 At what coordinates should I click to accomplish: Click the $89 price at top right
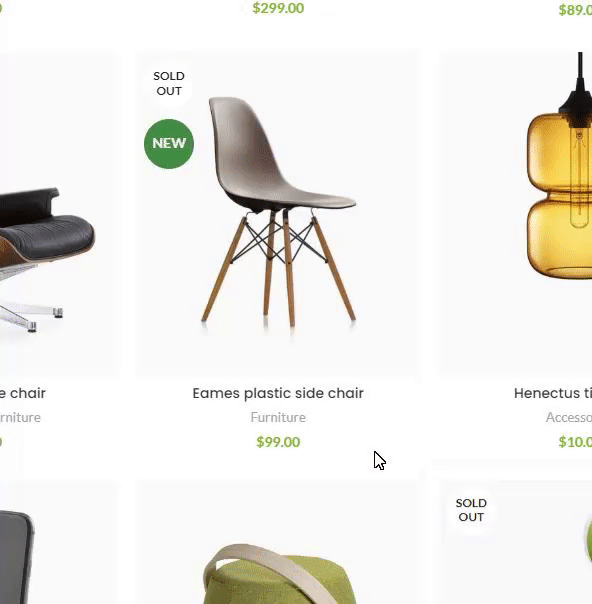click(575, 10)
